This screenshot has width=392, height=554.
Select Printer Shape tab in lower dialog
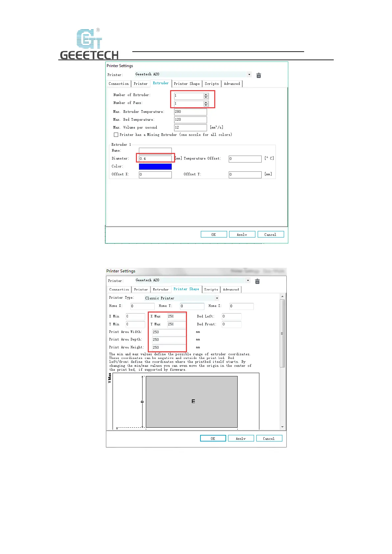pyautogui.click(x=186, y=289)
